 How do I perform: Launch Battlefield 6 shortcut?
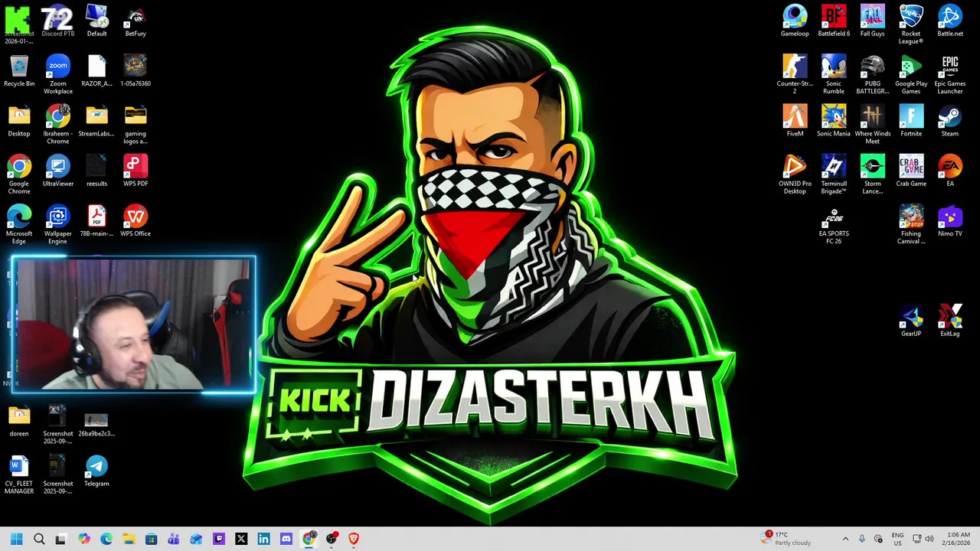tap(834, 21)
